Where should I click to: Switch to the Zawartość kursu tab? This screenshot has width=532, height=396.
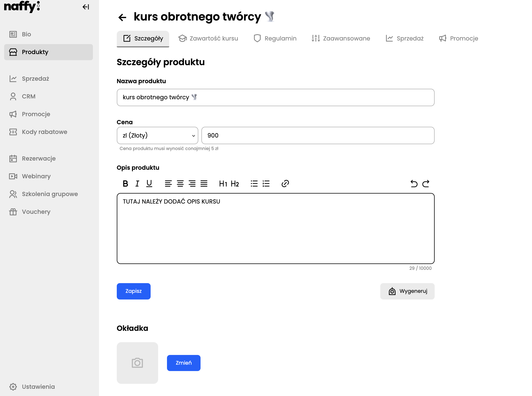tap(208, 39)
